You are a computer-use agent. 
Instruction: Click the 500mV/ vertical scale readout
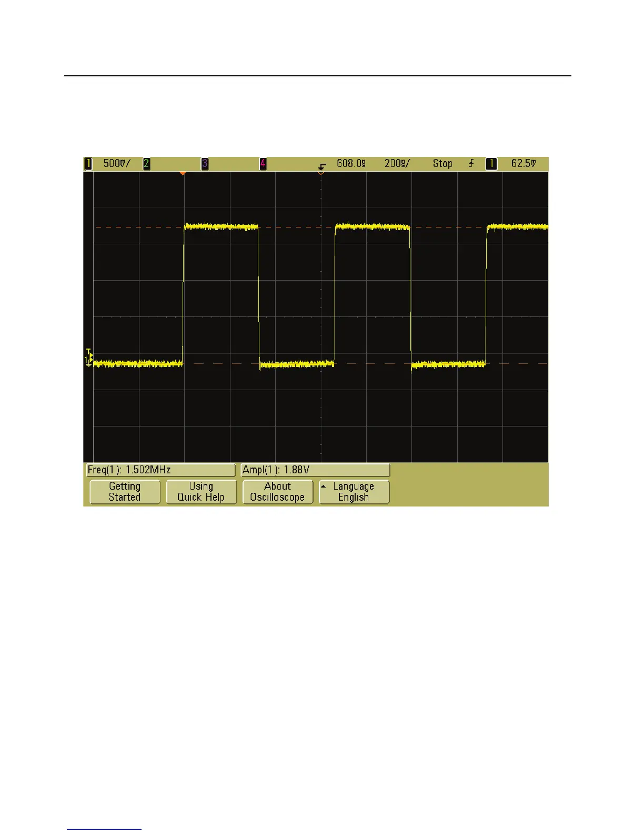[x=117, y=164]
